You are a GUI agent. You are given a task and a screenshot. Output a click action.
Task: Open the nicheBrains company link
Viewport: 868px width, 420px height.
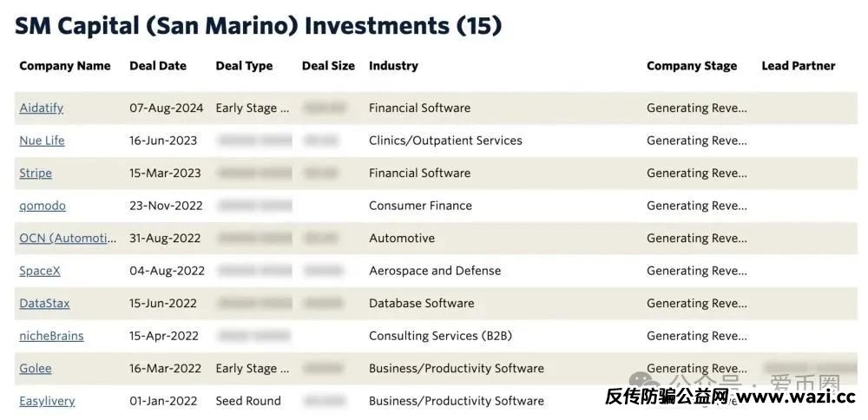(51, 336)
